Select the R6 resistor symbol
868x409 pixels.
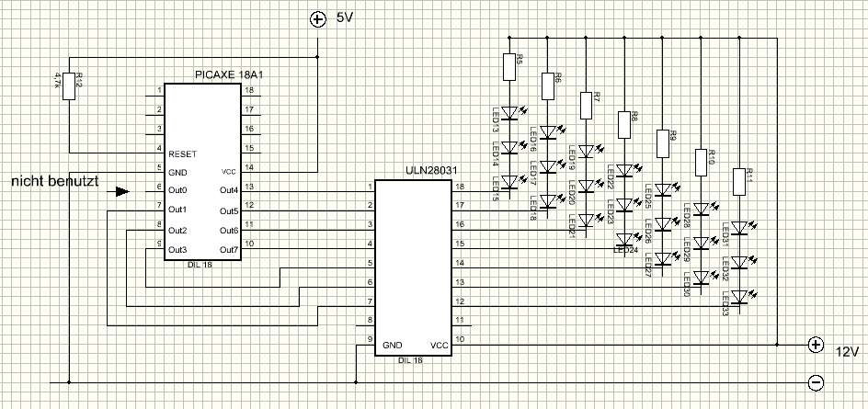(x=547, y=85)
